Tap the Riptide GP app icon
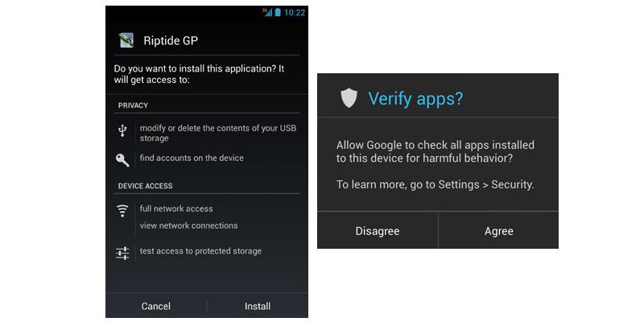This screenshot has width=644, height=322. tap(126, 40)
